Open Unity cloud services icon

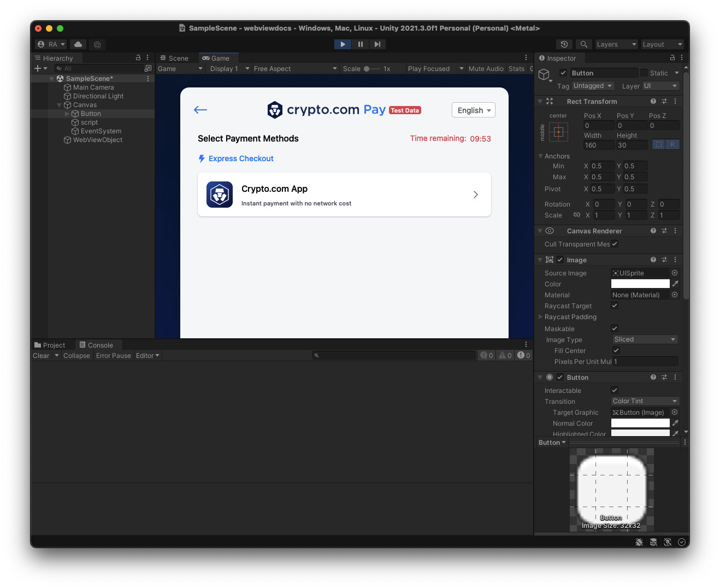pos(78,44)
